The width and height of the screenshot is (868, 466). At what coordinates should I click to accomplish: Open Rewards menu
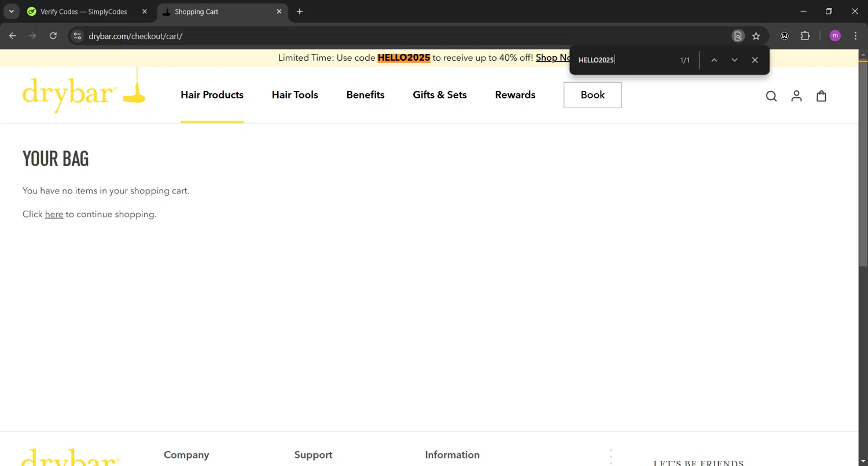click(x=515, y=95)
